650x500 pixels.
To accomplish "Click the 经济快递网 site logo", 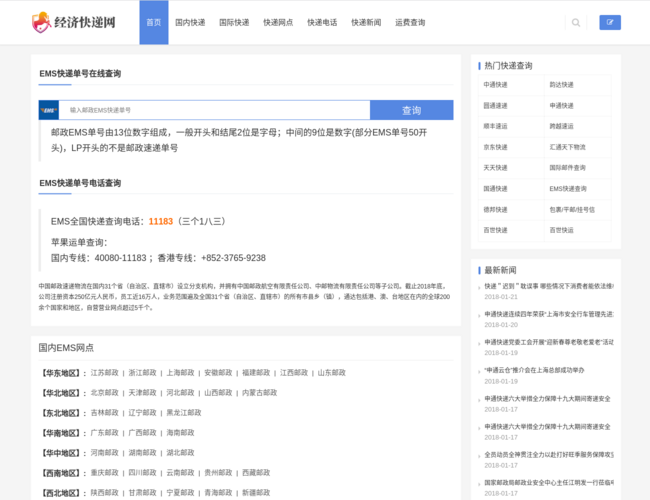I will click(74, 22).
